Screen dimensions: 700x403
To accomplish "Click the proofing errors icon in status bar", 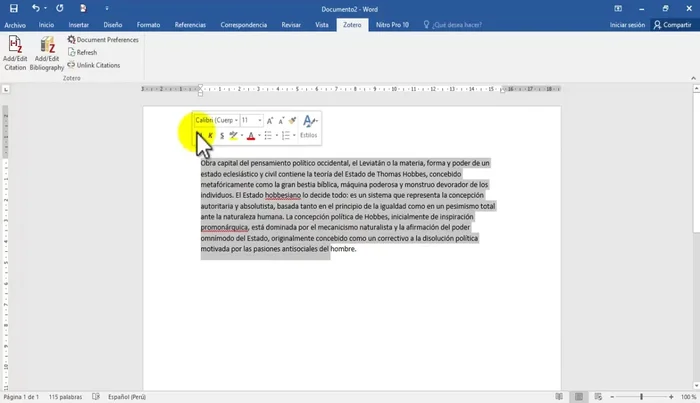I will pos(96,397).
